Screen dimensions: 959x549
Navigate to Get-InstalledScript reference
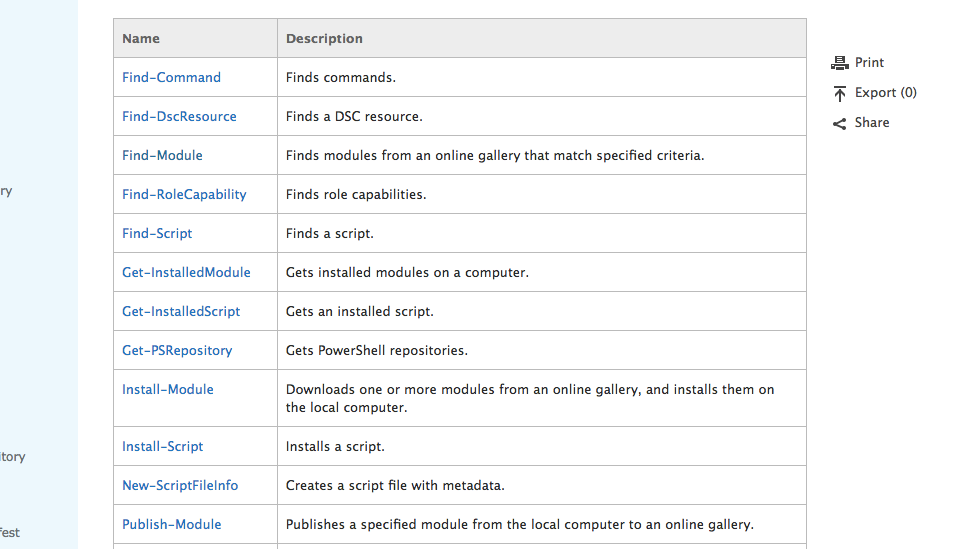pos(181,311)
